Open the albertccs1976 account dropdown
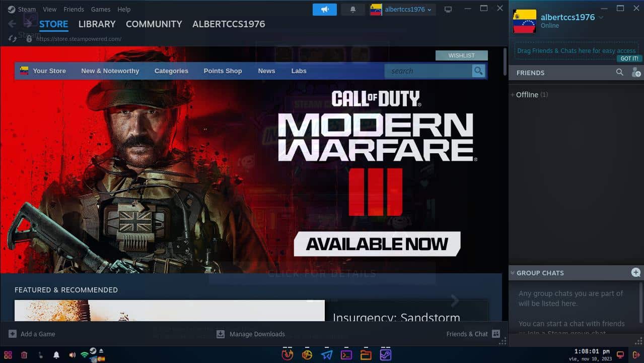Viewport: 644px width, 363px height. 408,10
